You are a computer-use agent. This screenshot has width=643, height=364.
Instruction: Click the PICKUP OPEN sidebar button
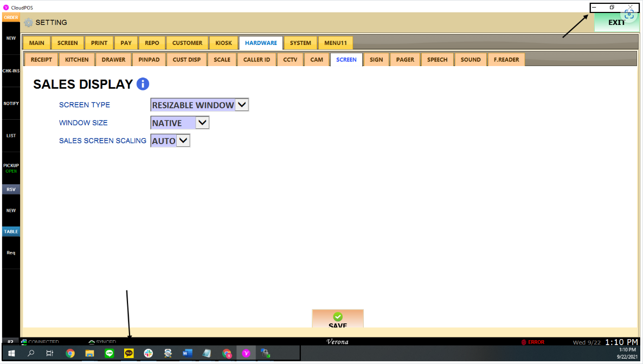[11, 168]
